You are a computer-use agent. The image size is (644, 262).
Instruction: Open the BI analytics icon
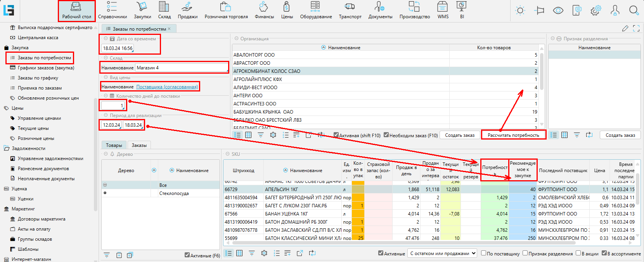pyautogui.click(x=462, y=7)
